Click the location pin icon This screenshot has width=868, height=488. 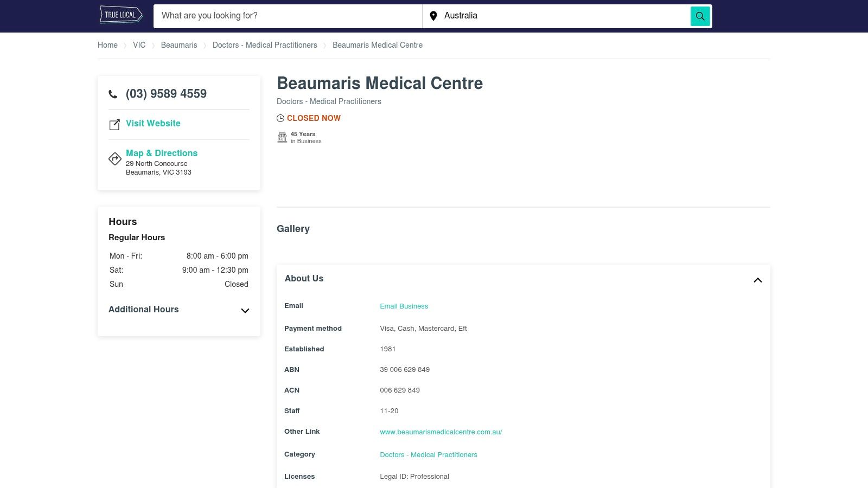[x=433, y=16]
